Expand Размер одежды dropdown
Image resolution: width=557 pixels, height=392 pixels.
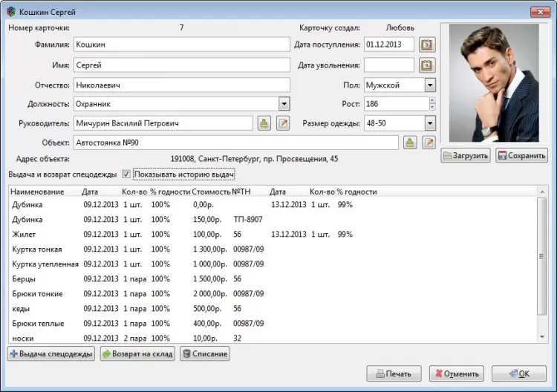430,123
